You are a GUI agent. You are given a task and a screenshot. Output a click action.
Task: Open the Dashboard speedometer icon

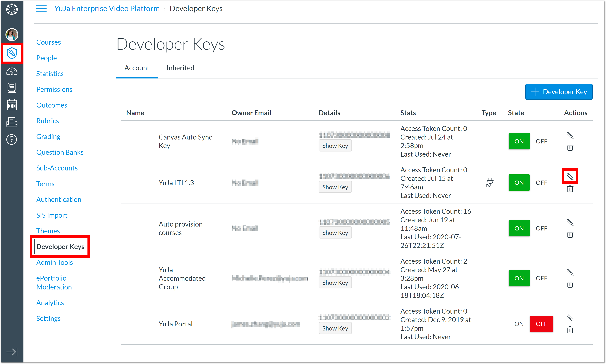pyautogui.click(x=12, y=72)
